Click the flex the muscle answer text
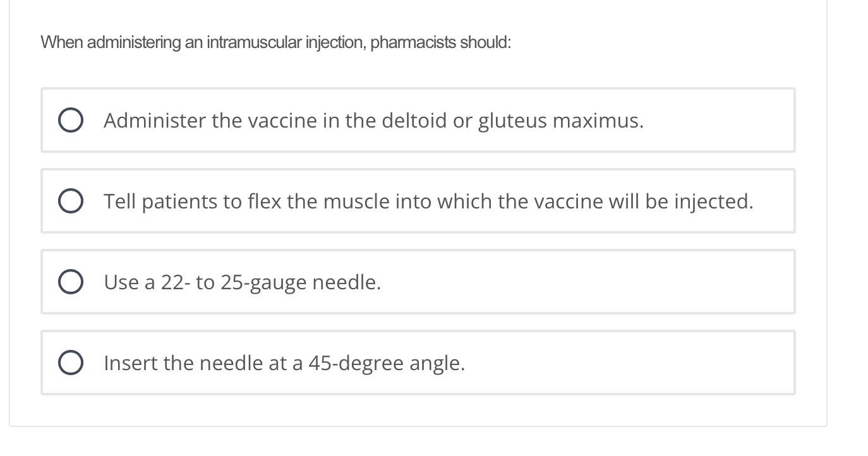868x456 pixels. pos(428,201)
